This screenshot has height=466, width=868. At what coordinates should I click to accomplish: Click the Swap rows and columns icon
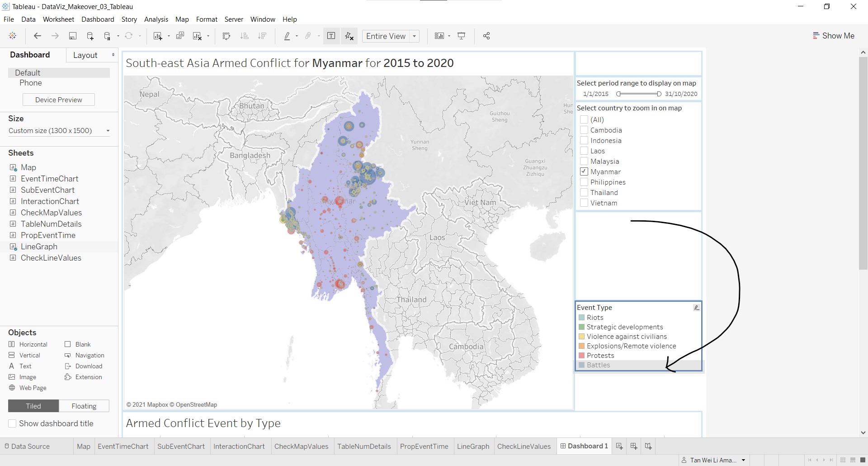226,36
